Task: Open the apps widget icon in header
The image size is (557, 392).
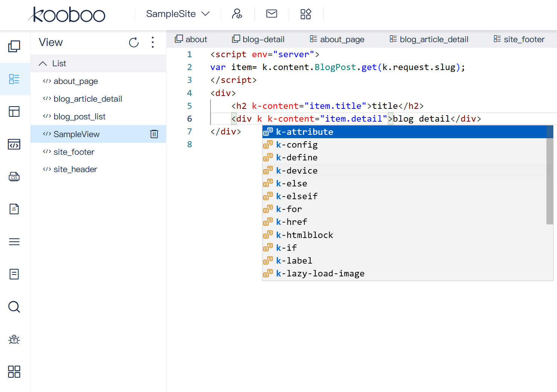Action: (306, 14)
